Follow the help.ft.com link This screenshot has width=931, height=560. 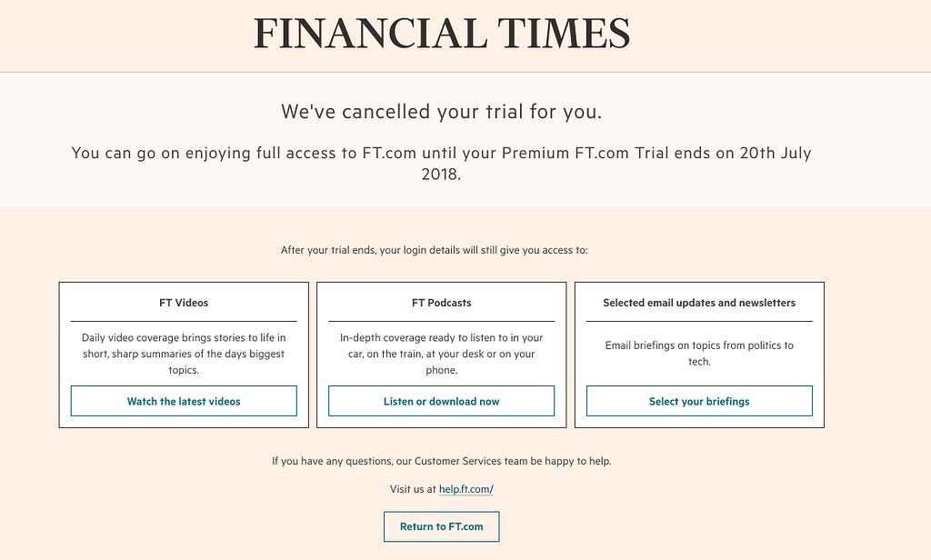466,489
